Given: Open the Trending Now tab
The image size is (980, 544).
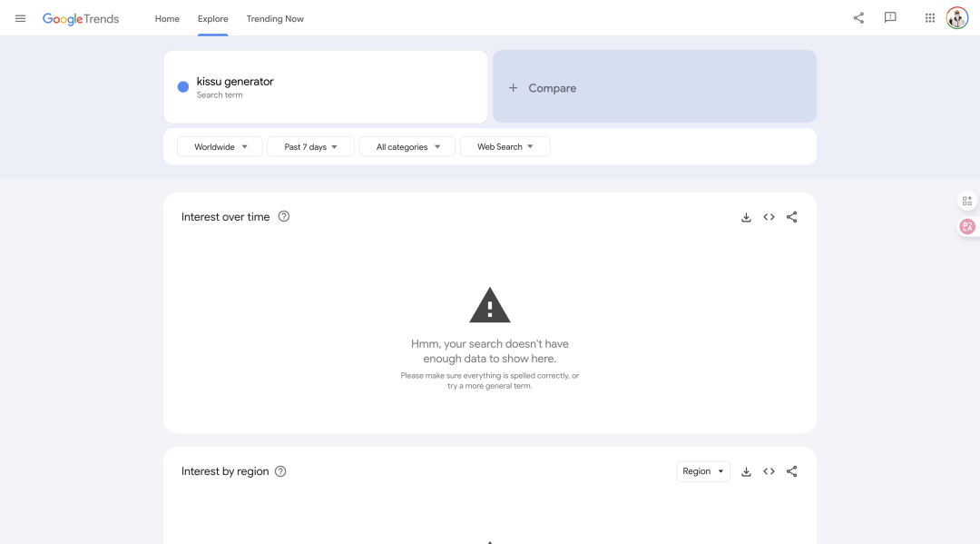Looking at the screenshot, I should pyautogui.click(x=275, y=19).
